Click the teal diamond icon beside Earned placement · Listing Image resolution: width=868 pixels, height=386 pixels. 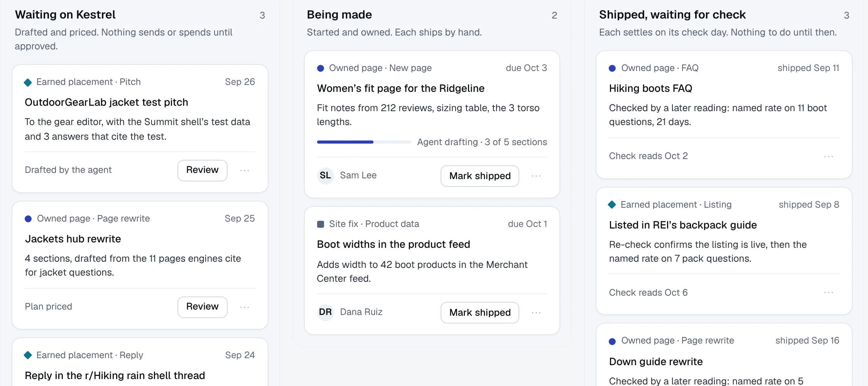pyautogui.click(x=612, y=205)
